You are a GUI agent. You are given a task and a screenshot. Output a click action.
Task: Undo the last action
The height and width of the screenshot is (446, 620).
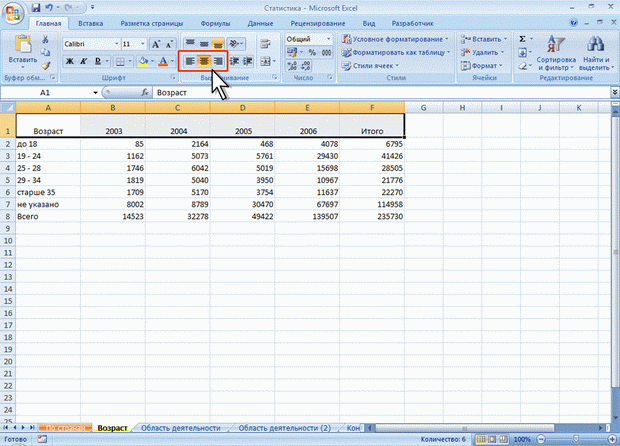(49, 8)
